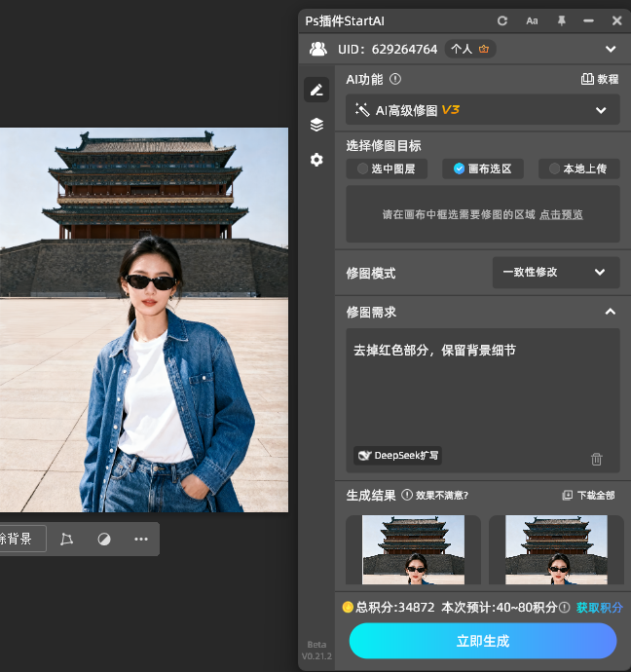Select the edit pencil sidebar icon
Screen dimensions: 631x672
[x=316, y=90]
